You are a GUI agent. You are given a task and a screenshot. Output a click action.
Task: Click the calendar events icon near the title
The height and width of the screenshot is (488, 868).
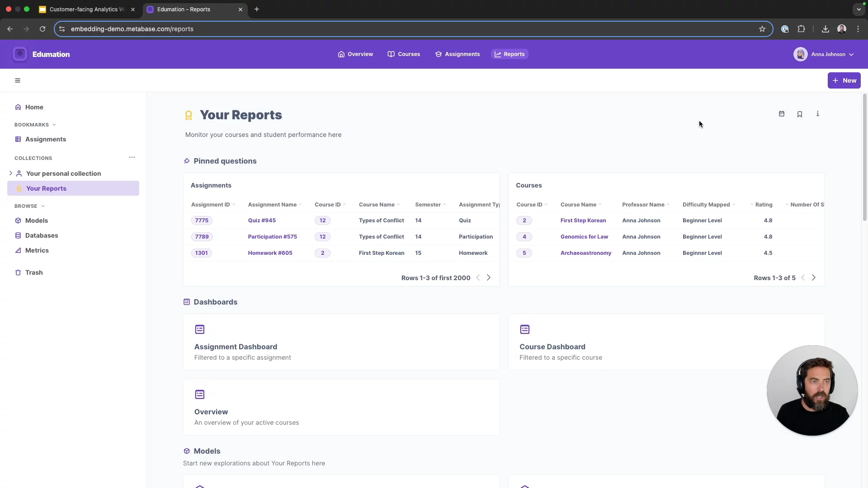click(x=781, y=114)
